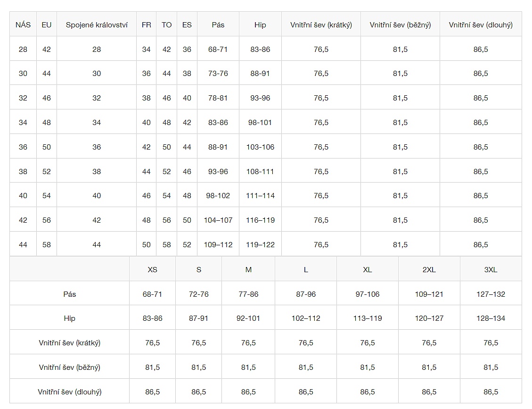
Task: Click XL waist value 97-106
Action: (x=367, y=294)
